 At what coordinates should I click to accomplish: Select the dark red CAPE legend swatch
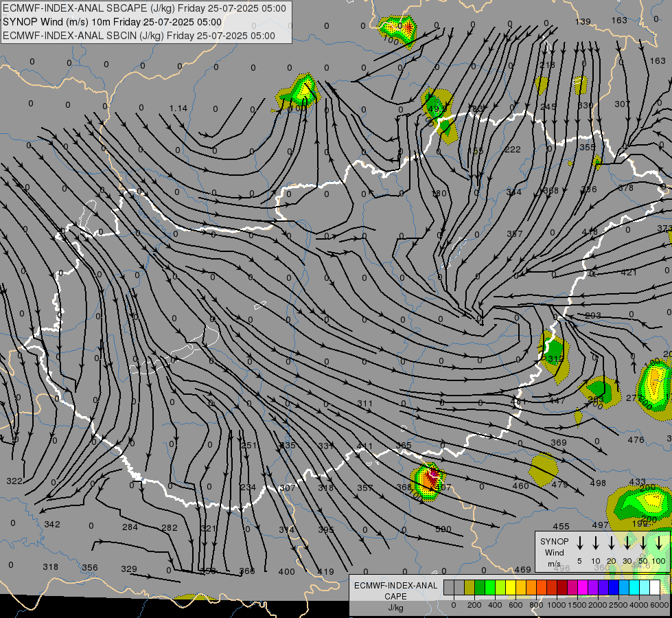click(562, 587)
